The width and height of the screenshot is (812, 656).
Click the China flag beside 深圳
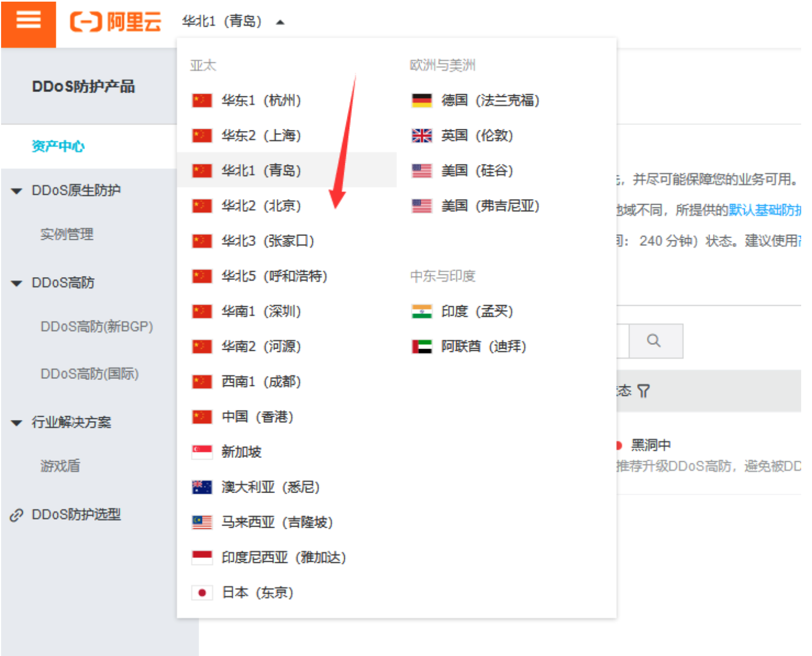tap(202, 312)
